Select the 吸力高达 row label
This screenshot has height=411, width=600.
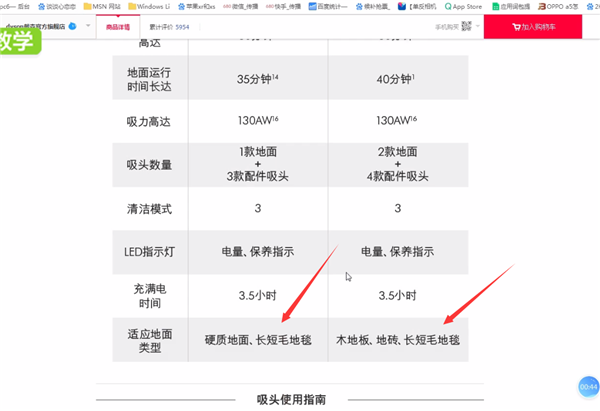[148, 122]
